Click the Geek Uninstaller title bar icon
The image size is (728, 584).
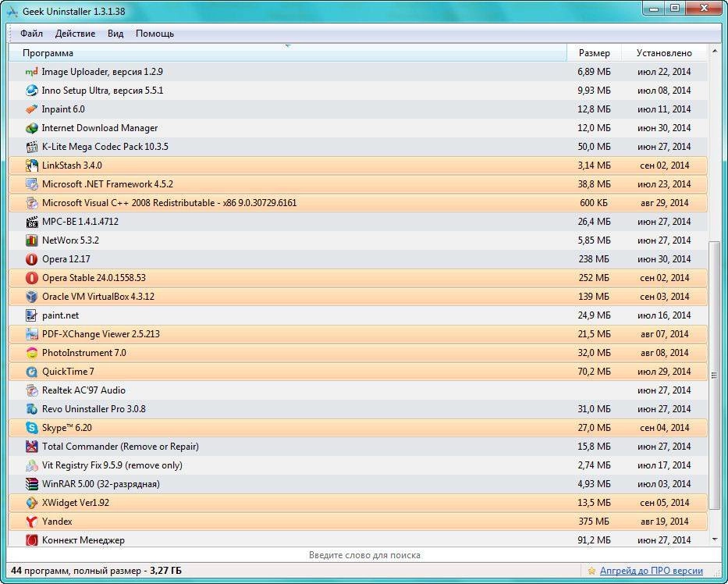coord(12,11)
